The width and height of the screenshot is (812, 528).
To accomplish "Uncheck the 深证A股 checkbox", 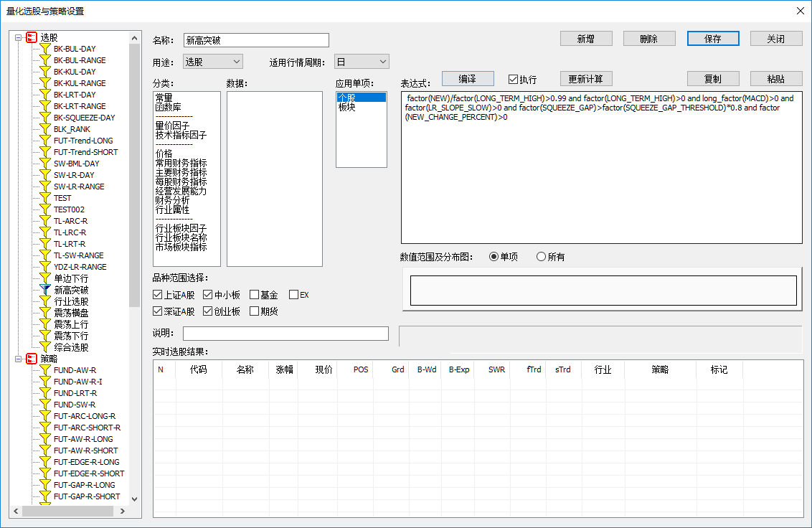I will tap(157, 311).
